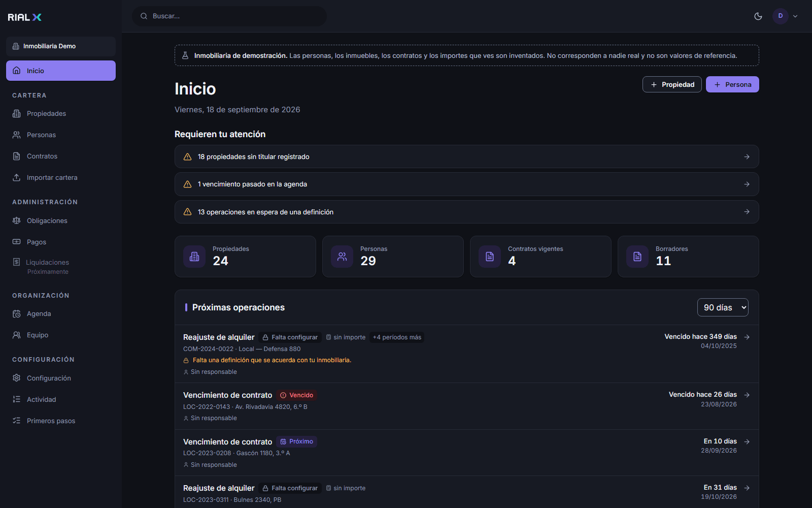Add a new Propiedad
Image resolution: width=812 pixels, height=508 pixels.
tap(672, 84)
